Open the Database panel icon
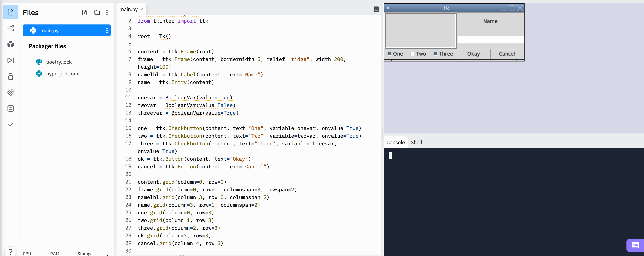The width and height of the screenshot is (644, 256). tap(11, 108)
